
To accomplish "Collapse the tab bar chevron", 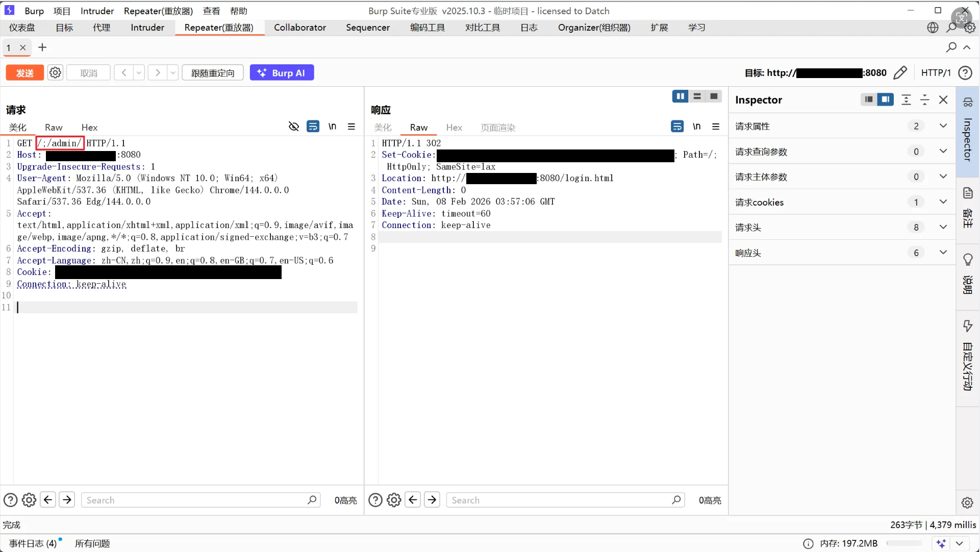I will [967, 47].
